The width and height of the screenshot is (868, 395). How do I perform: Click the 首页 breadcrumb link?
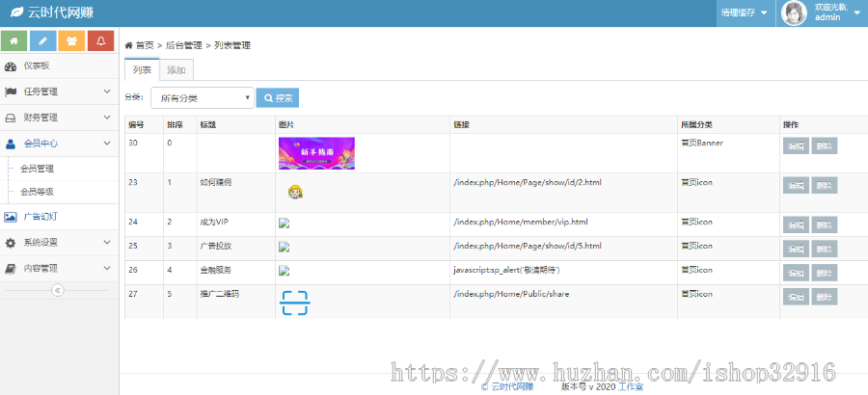coord(145,45)
